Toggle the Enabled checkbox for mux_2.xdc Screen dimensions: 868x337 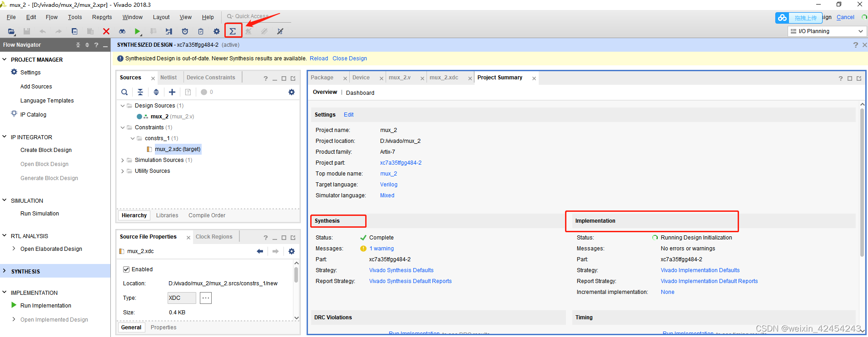(x=126, y=269)
